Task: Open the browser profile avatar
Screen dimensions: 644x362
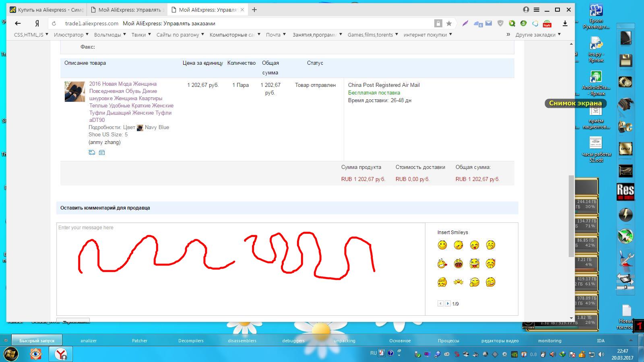Action: pyautogui.click(x=526, y=10)
